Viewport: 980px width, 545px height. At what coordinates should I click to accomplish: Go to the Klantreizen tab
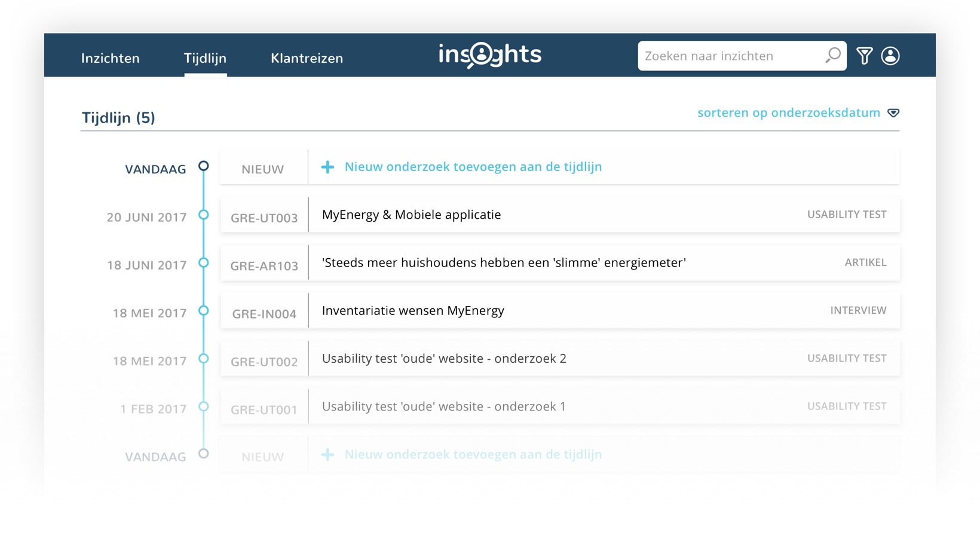tap(307, 58)
